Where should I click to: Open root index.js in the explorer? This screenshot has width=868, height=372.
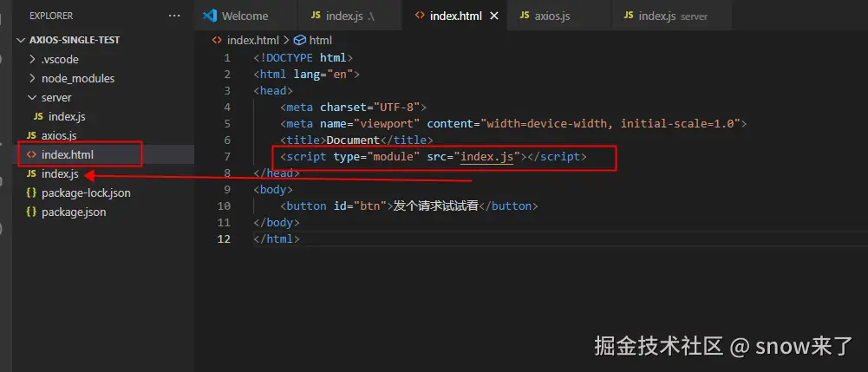(60, 173)
